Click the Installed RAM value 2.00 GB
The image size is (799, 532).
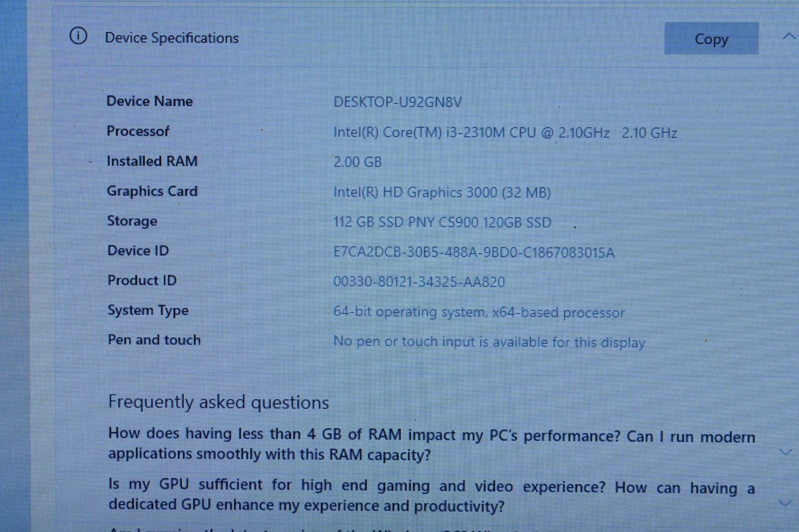[358, 162]
